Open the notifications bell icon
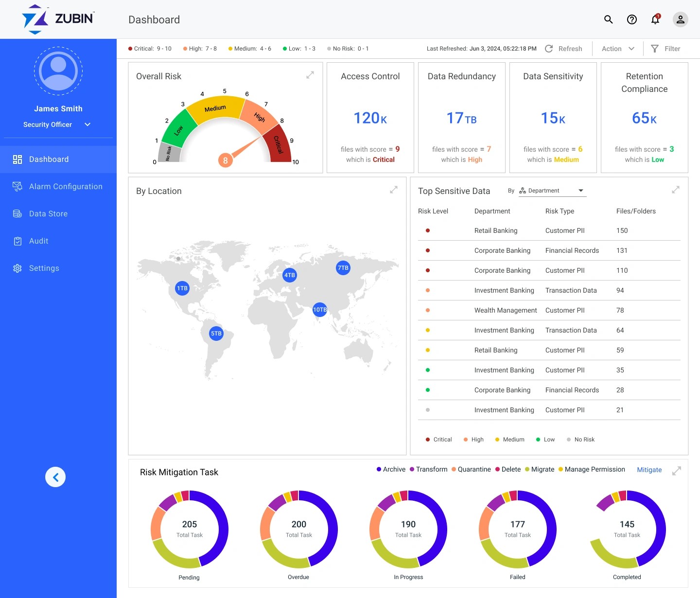The image size is (700, 598). tap(656, 19)
